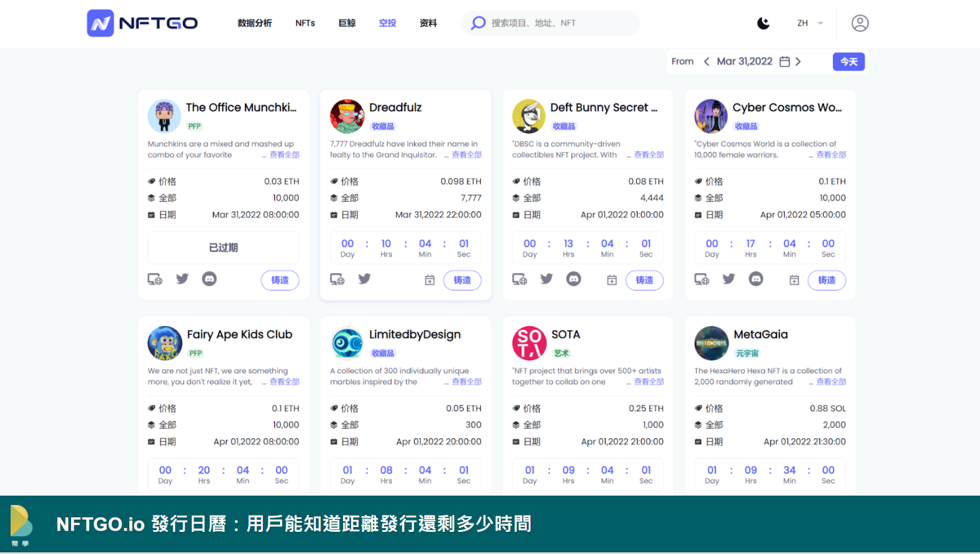
Task: Open SOTA project avatar
Action: tap(529, 343)
